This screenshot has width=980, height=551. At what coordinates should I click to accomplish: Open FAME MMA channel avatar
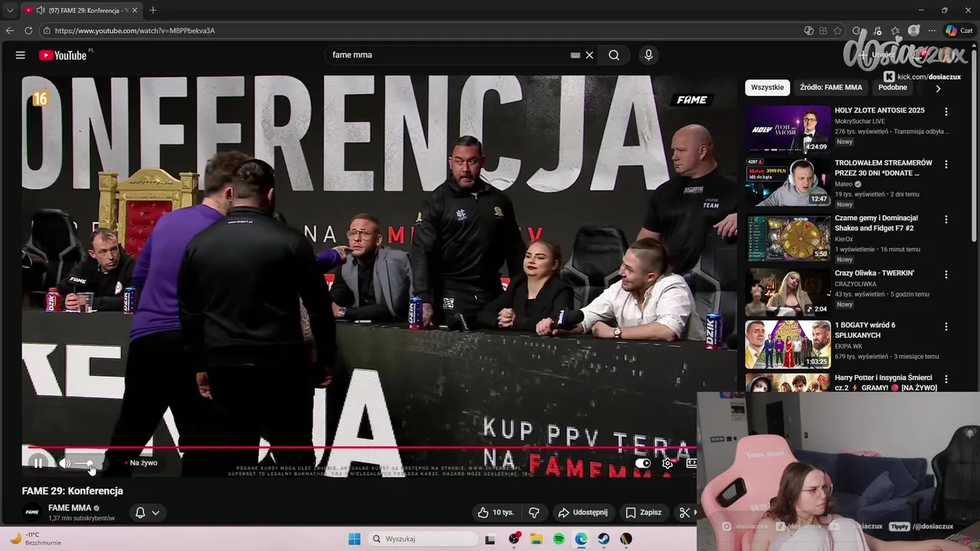(32, 512)
